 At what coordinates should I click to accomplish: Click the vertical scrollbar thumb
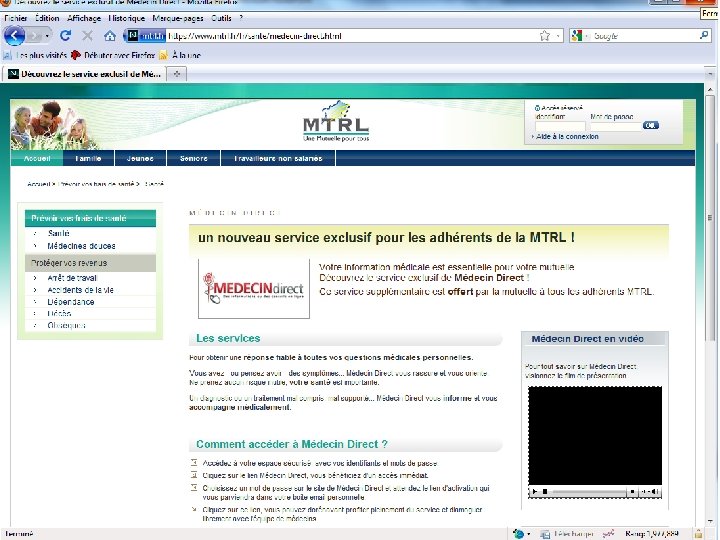(711, 218)
